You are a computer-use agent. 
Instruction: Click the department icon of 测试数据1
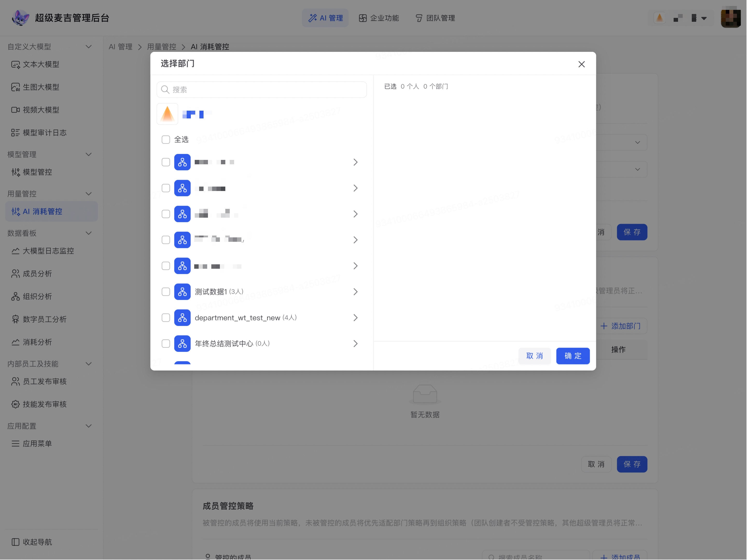pyautogui.click(x=182, y=292)
